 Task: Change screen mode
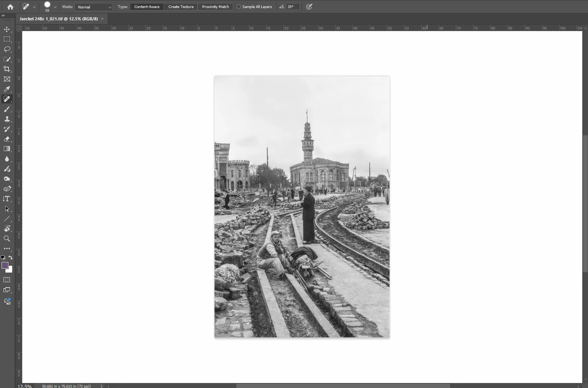click(7, 290)
